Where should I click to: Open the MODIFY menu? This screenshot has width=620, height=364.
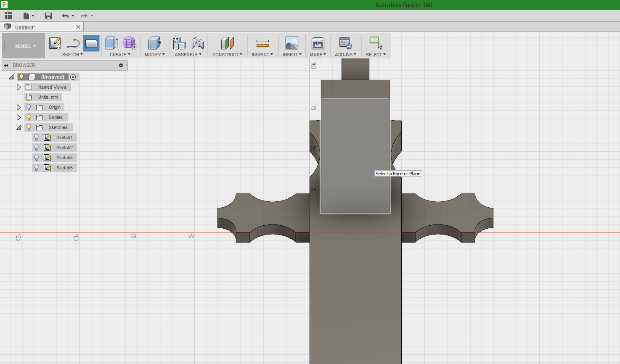pyautogui.click(x=154, y=55)
